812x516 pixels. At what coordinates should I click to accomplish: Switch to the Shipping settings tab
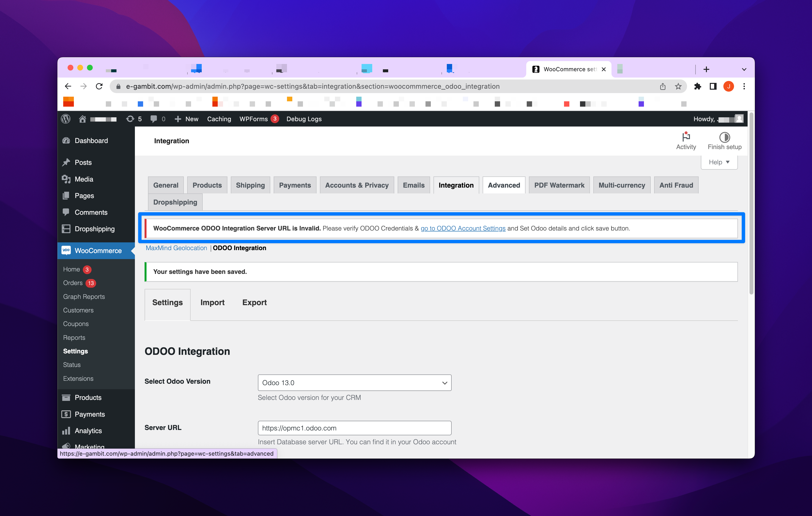(x=250, y=185)
